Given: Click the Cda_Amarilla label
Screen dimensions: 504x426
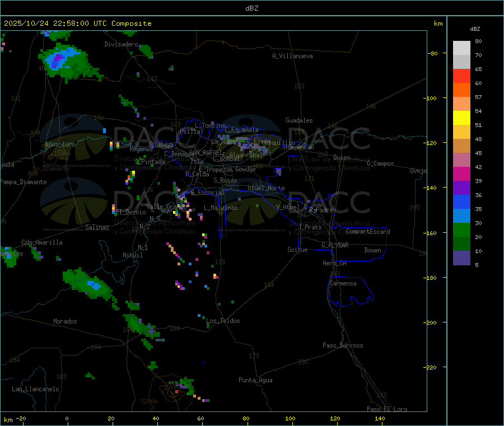Looking at the screenshot, I should (x=42, y=242).
